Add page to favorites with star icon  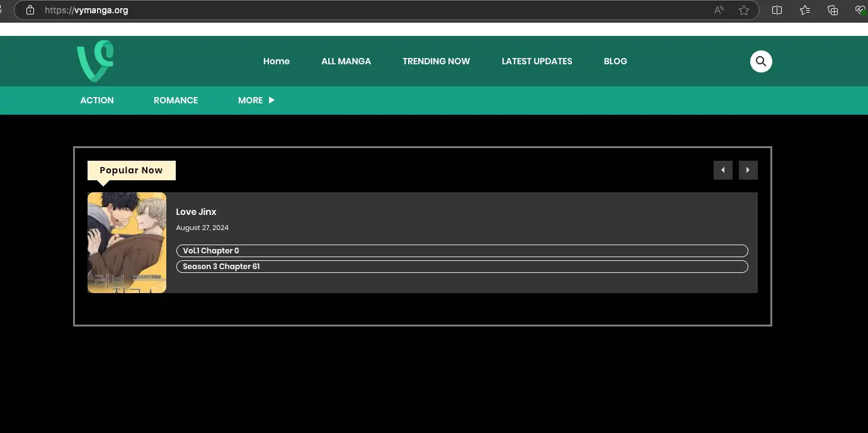pyautogui.click(x=744, y=10)
